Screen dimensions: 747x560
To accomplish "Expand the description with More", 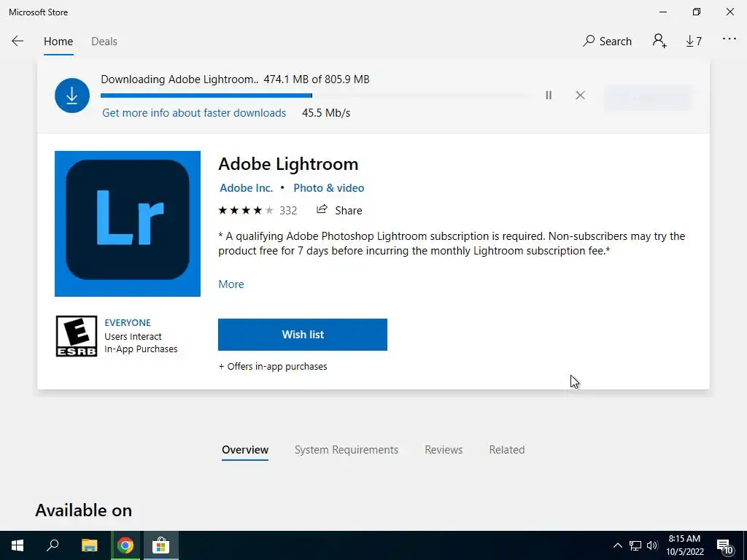I will point(231,284).
